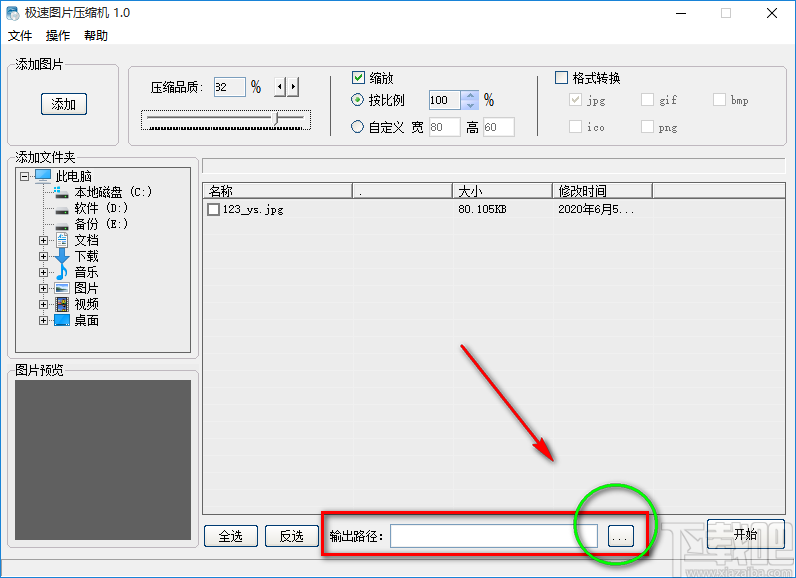The height and width of the screenshot is (578, 796).
Task: Toggle the 缩放 scaling checkbox
Action: pos(358,78)
